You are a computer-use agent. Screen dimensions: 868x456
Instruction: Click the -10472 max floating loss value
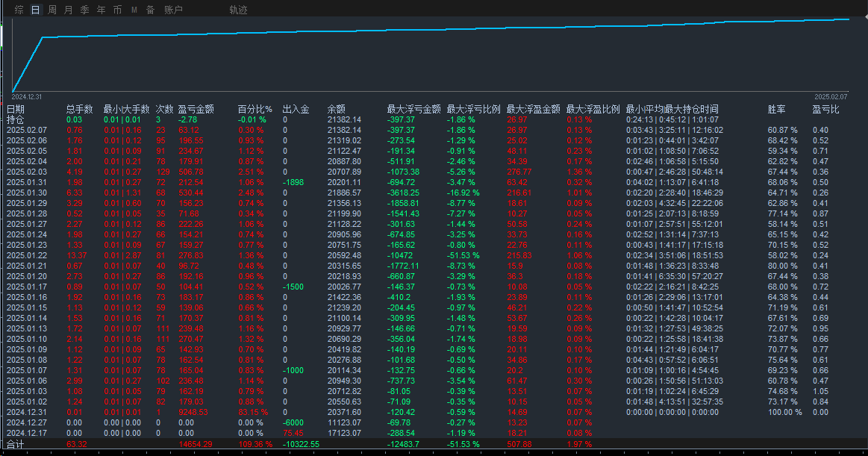click(400, 255)
